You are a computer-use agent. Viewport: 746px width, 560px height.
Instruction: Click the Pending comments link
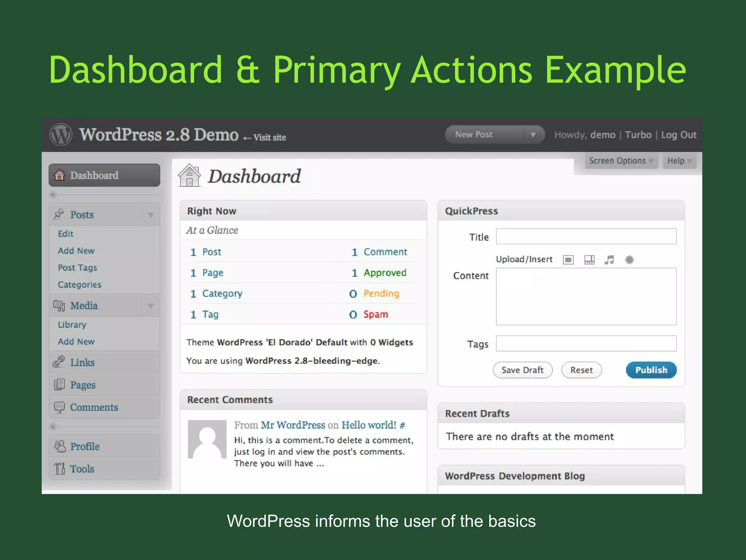coord(381,293)
